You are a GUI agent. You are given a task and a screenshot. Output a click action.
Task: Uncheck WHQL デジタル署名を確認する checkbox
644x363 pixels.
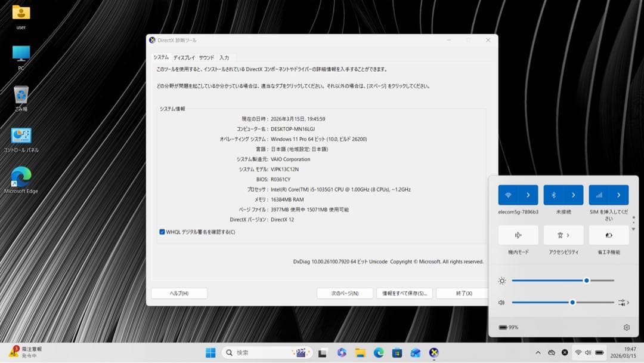(x=162, y=232)
